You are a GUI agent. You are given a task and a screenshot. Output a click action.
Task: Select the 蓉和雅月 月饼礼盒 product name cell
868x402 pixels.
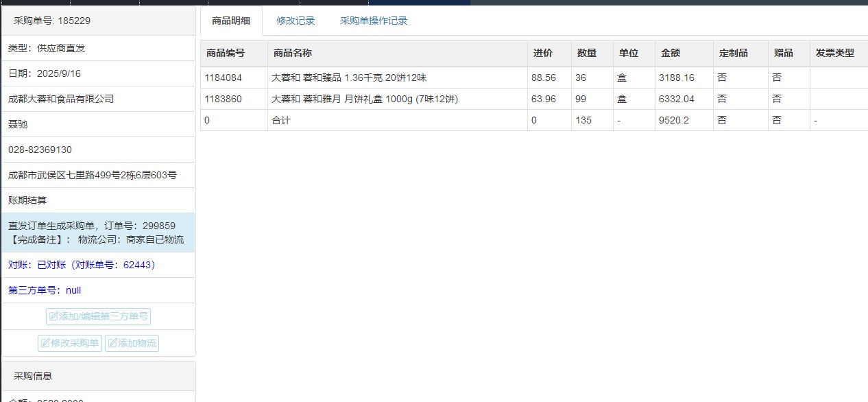pos(364,99)
